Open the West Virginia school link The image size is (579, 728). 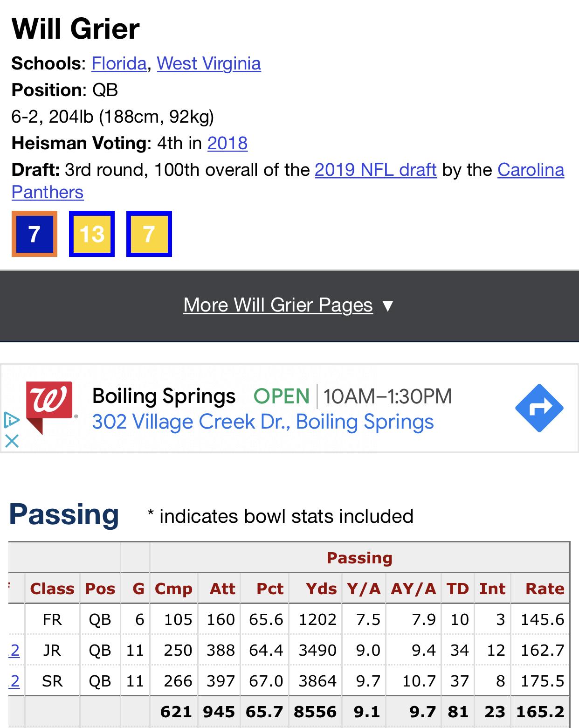(209, 63)
